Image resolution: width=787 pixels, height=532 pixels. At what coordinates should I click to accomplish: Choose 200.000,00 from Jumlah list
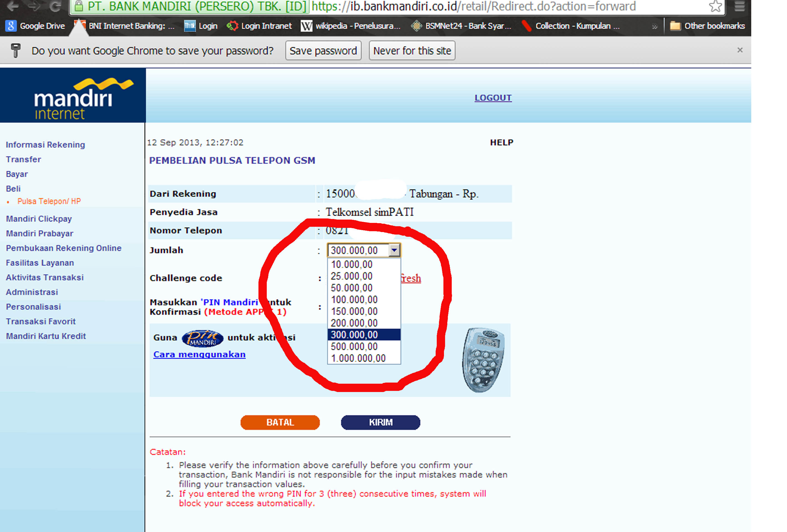(x=364, y=323)
